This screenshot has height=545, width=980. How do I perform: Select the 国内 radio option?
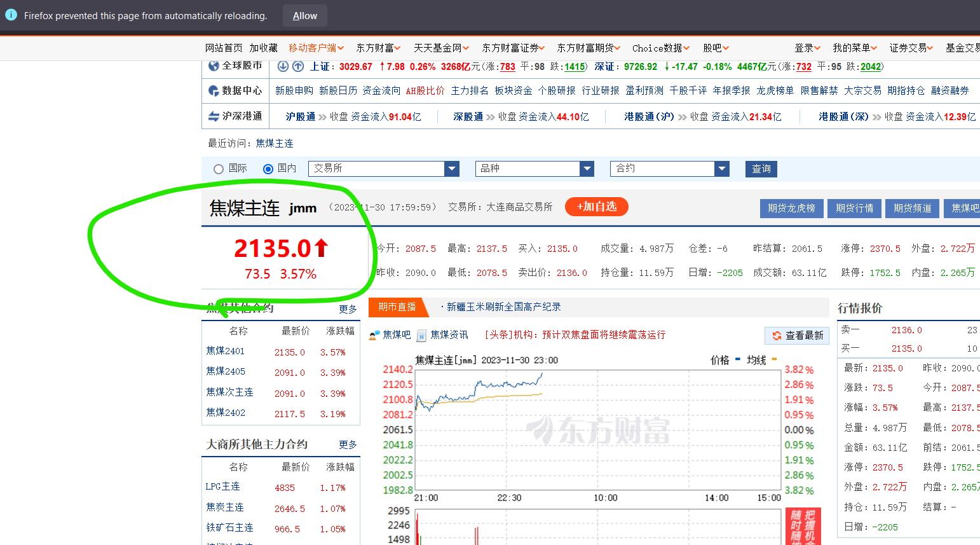click(x=268, y=169)
